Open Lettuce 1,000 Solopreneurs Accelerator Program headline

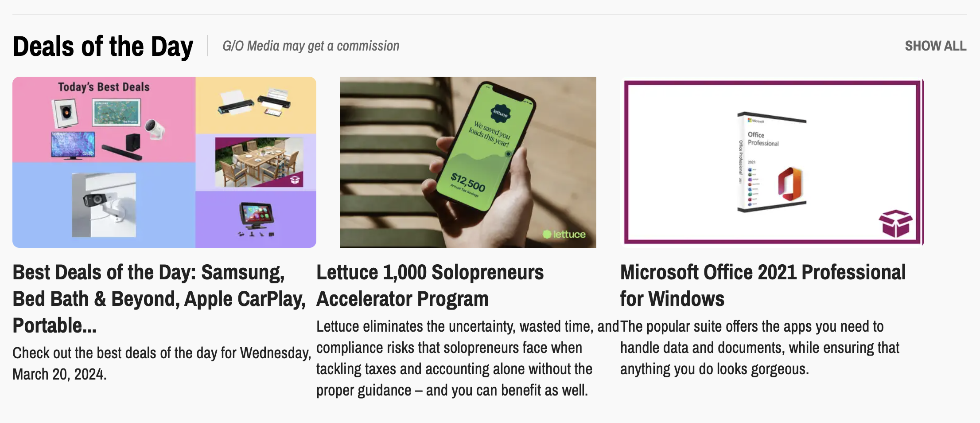[430, 286]
